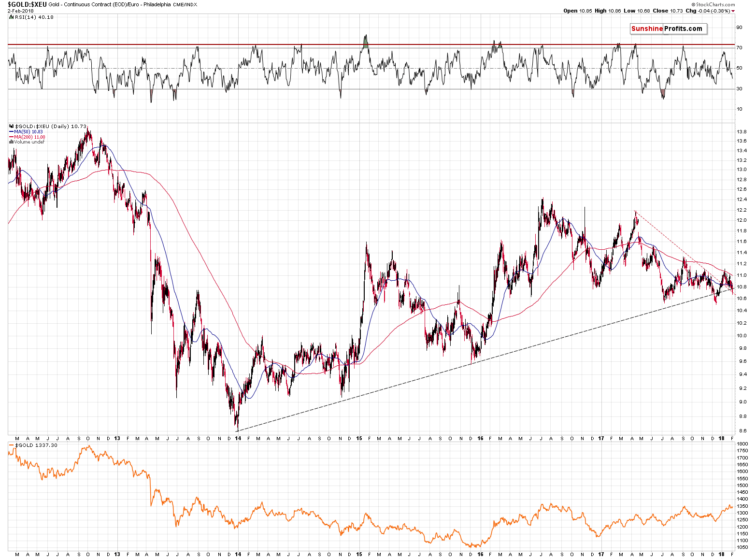Click the $GOLD:$XEU ticker title at top left

27,4
